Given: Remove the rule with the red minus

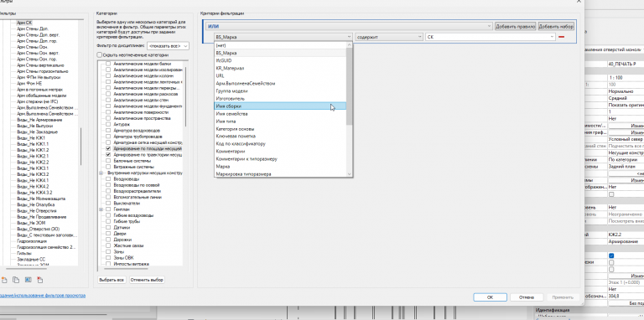Looking at the screenshot, I should 562,37.
